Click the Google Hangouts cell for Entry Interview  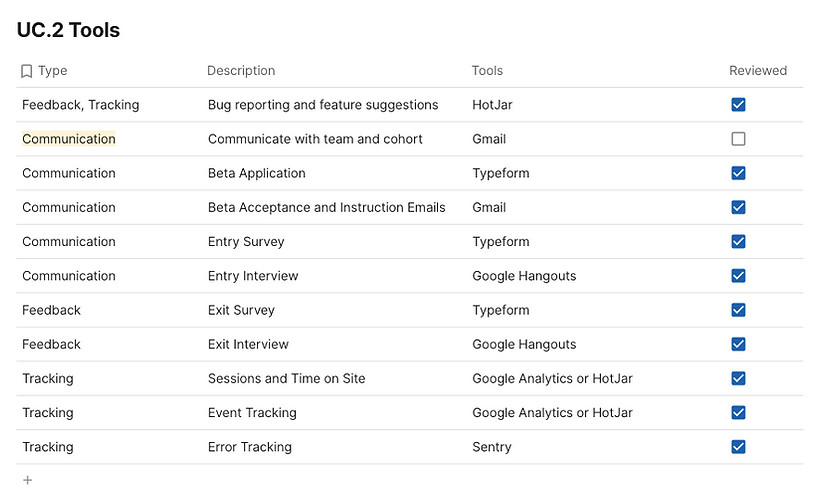[524, 276]
